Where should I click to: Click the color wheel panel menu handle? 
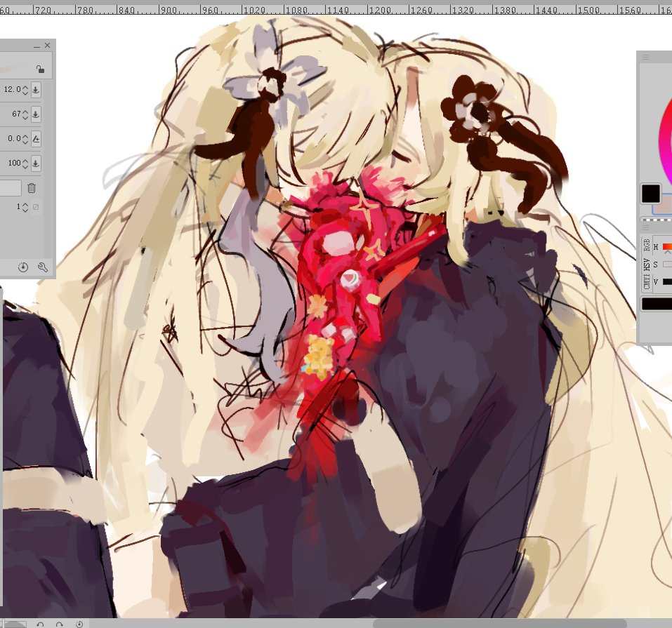pos(646,57)
